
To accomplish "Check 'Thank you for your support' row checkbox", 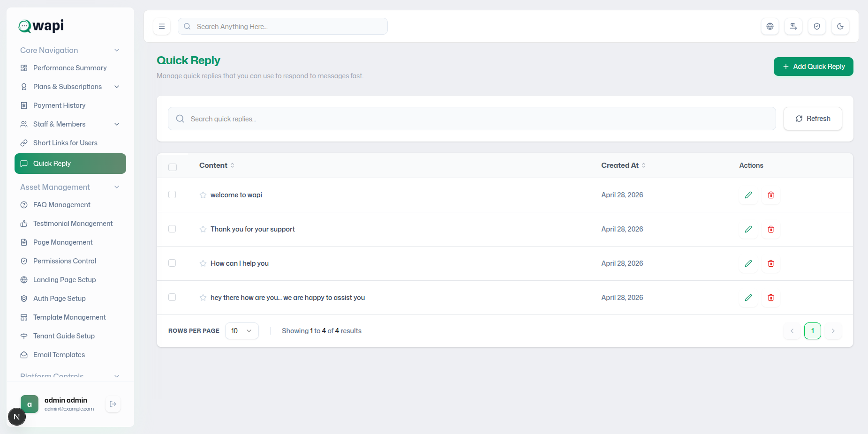I will click(x=172, y=229).
